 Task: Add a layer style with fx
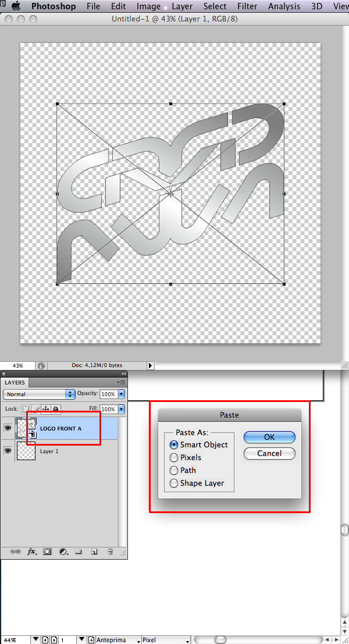(31, 552)
